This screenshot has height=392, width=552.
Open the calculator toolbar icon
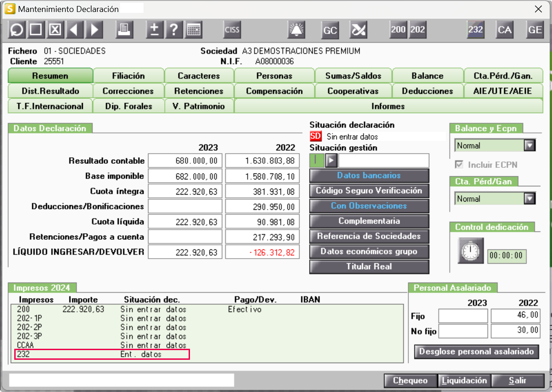194,30
